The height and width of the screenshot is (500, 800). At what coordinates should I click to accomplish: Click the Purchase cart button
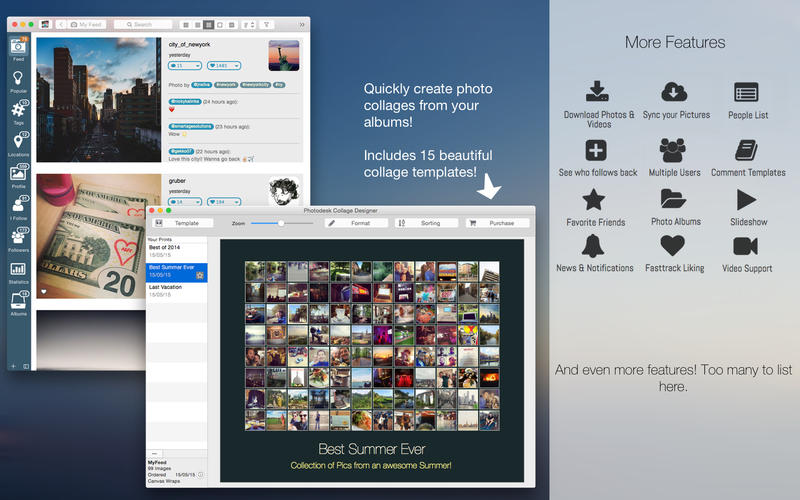tap(496, 223)
